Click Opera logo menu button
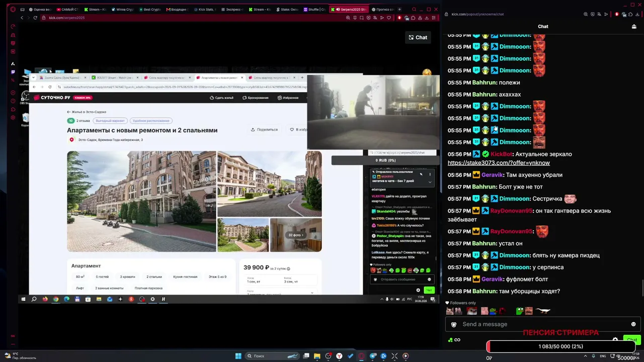Viewport: 644px width, 362px height. point(13,10)
